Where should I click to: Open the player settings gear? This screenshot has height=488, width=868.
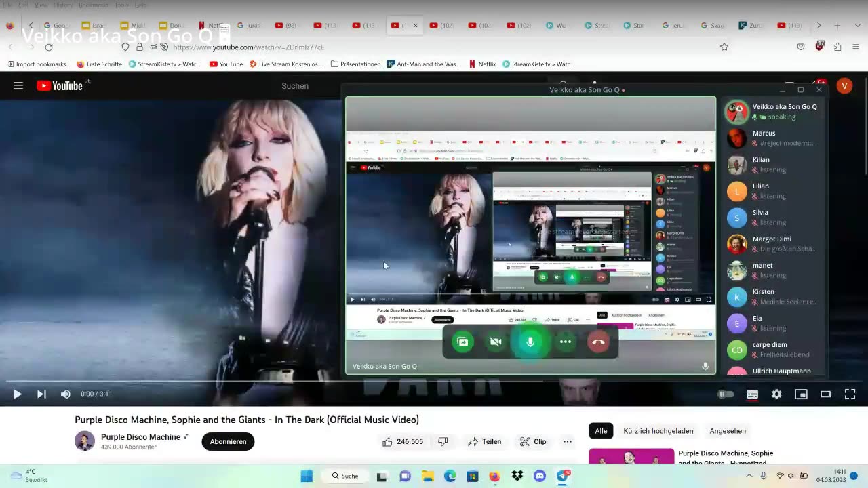776,394
